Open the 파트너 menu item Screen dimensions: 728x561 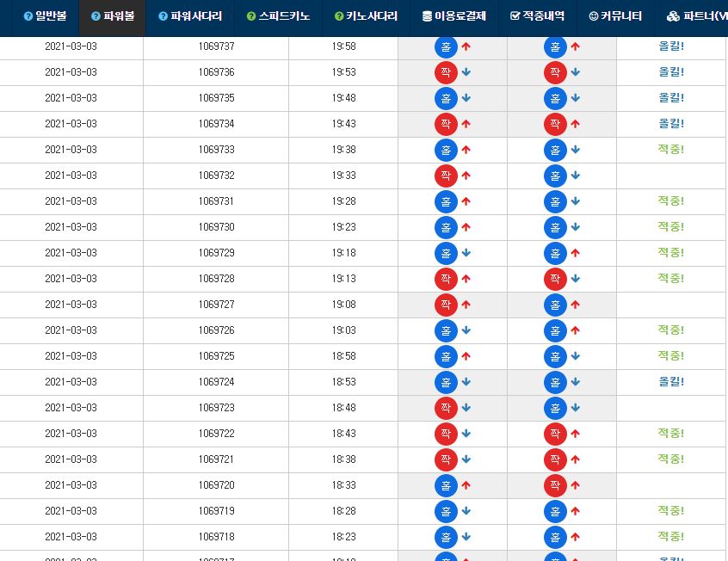[697, 16]
